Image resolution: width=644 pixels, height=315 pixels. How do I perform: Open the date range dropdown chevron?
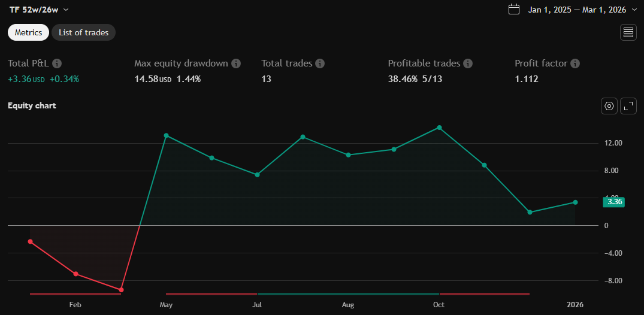tap(634, 10)
